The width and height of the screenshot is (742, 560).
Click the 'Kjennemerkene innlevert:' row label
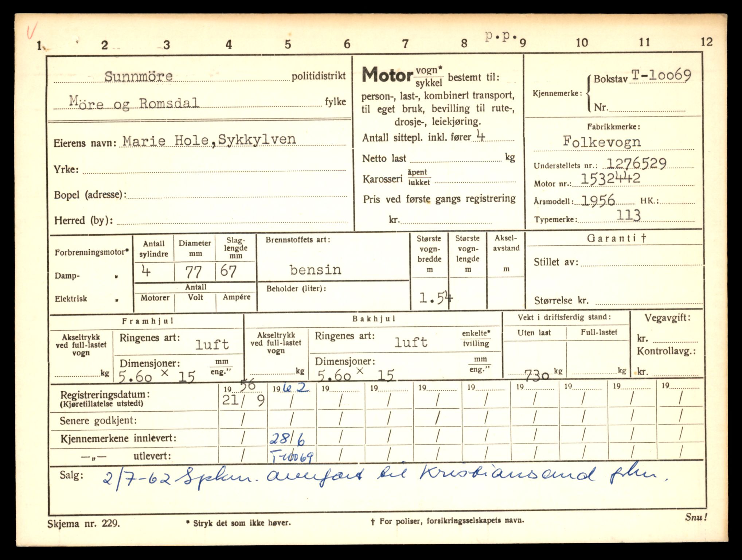[x=118, y=438]
